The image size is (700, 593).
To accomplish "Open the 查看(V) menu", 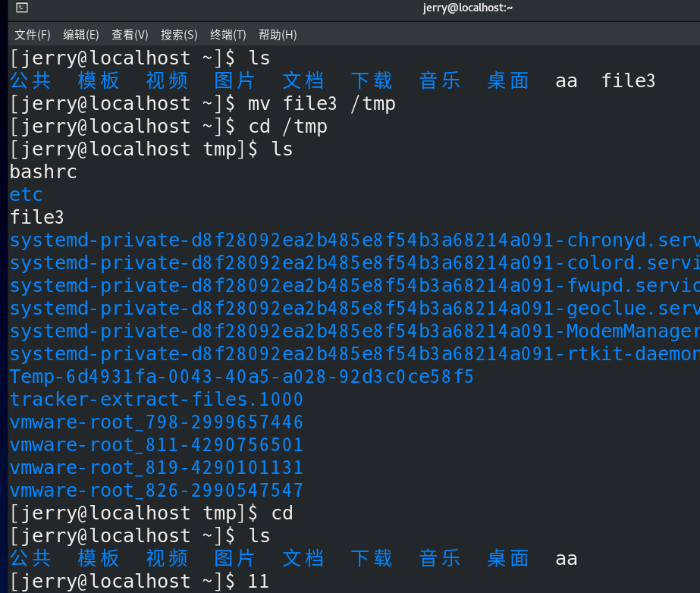I will click(130, 34).
